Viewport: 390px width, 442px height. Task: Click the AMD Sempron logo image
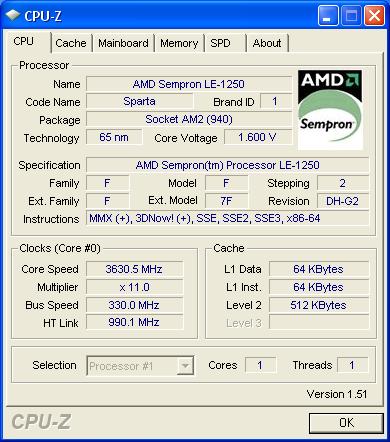tap(330, 109)
